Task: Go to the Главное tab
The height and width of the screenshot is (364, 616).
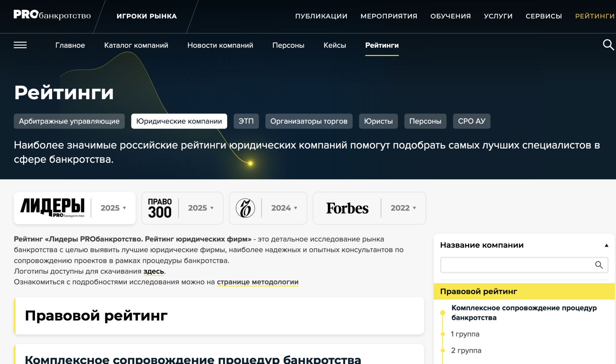Action: (x=70, y=45)
